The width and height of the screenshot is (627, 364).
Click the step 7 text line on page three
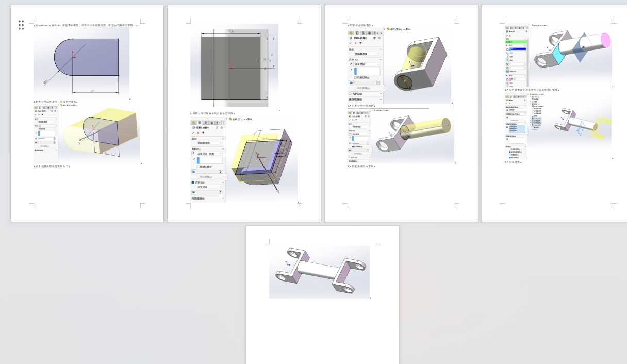tap(361, 166)
